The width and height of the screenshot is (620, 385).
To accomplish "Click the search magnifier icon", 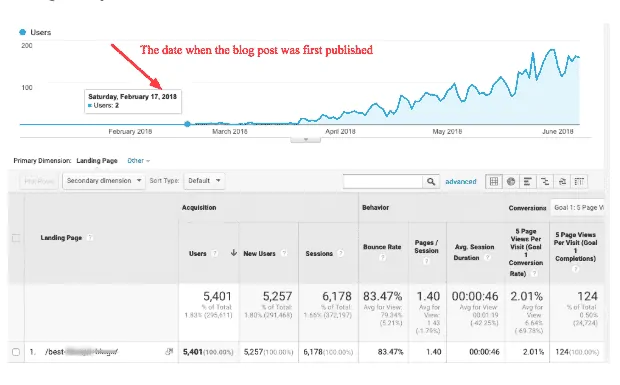I will click(x=431, y=181).
